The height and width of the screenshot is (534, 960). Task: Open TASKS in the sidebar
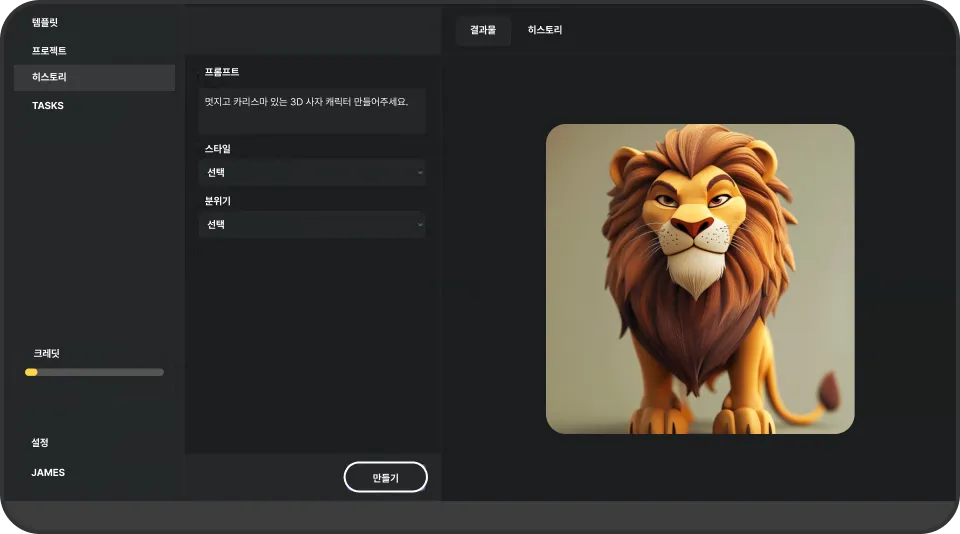pos(48,105)
